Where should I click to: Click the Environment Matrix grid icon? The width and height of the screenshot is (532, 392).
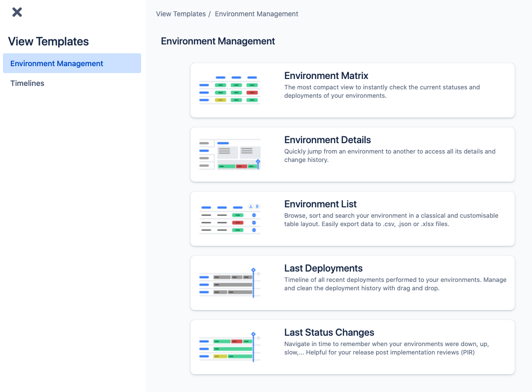tap(229, 89)
